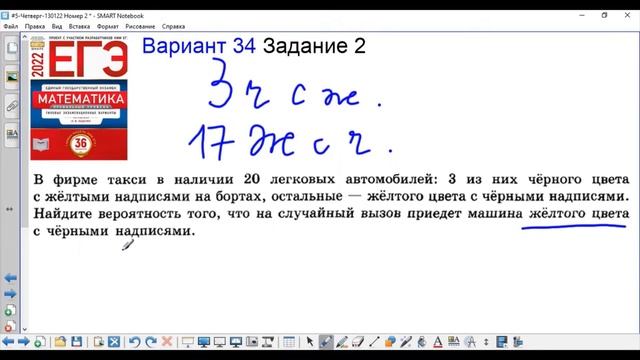
Task: Open the Properties icon in bottom toolbar
Action: (x=453, y=342)
